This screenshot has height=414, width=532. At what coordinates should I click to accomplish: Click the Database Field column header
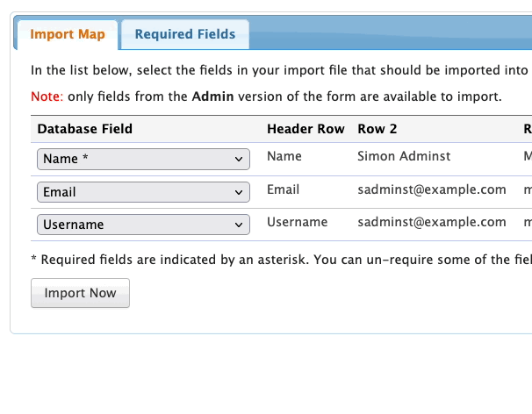[85, 129]
